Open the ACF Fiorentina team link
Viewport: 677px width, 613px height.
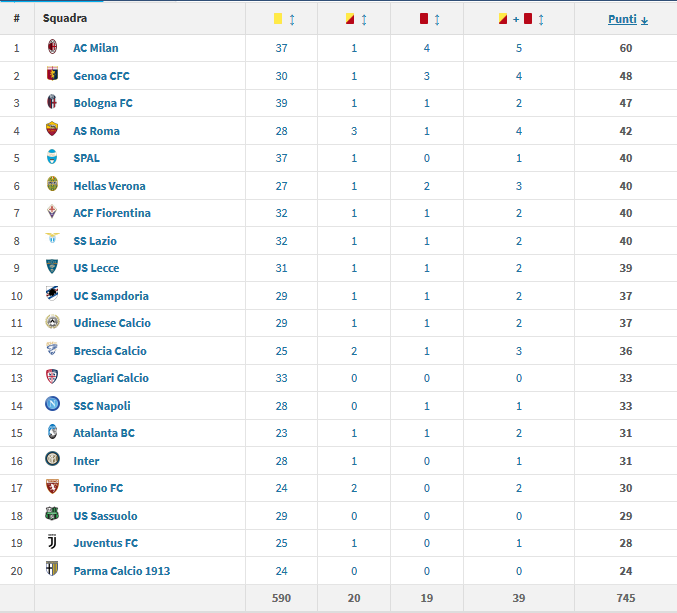tap(112, 213)
